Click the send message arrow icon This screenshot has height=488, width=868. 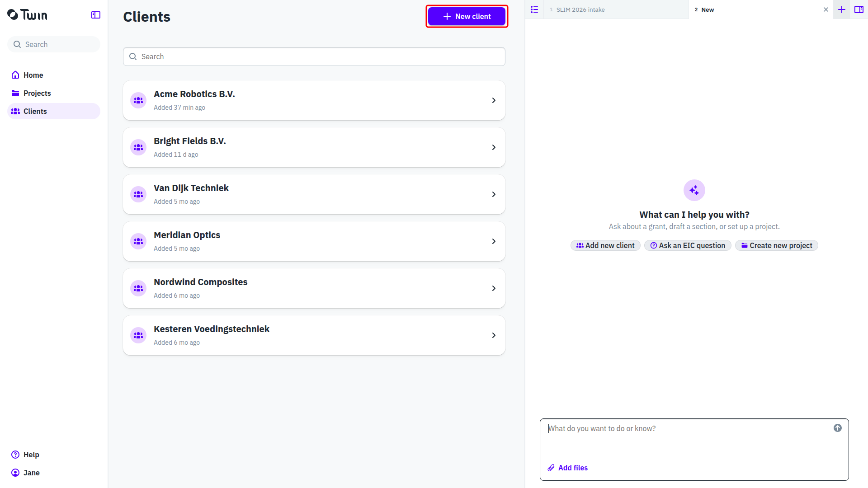[x=838, y=428]
